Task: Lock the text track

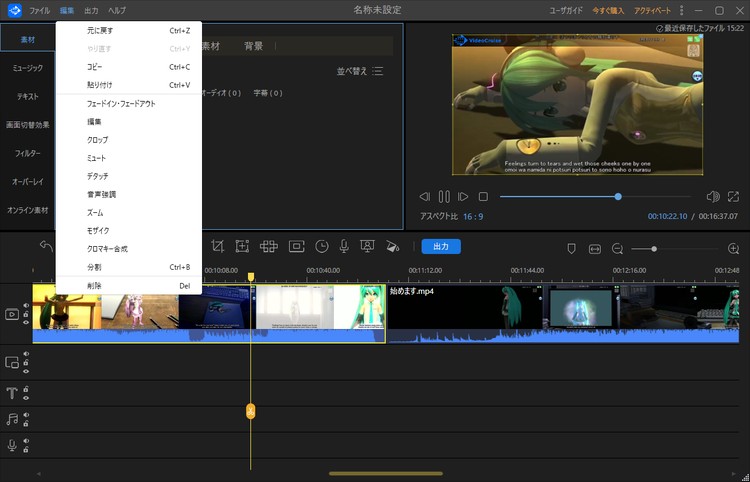Action: [x=26, y=389]
